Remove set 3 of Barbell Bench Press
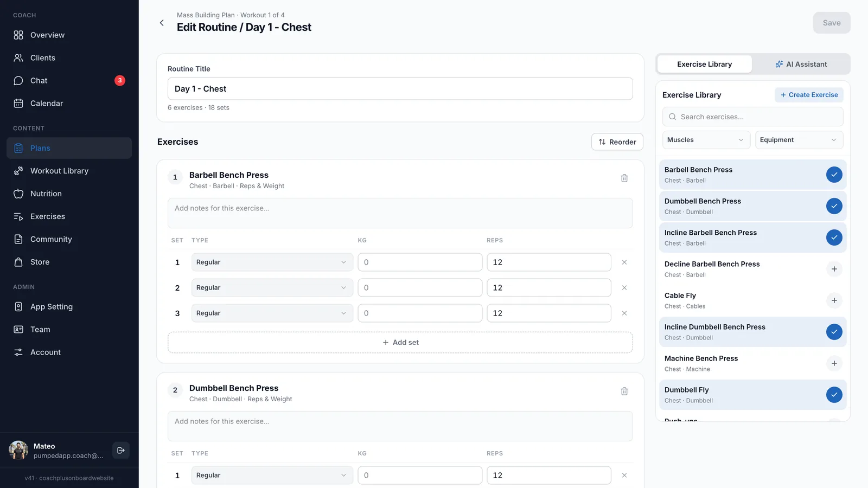This screenshot has height=488, width=868. (624, 313)
